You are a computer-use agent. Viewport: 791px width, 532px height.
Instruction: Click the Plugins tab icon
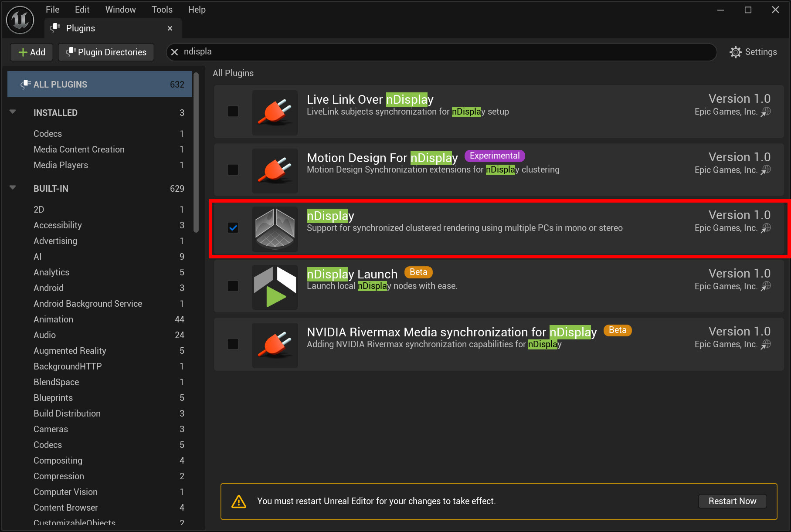click(x=55, y=28)
